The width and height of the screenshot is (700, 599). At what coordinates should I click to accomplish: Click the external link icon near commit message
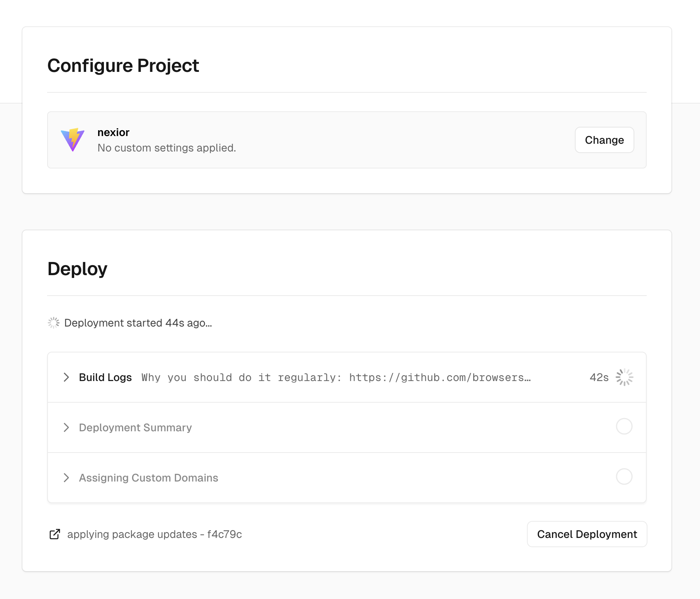click(x=55, y=534)
